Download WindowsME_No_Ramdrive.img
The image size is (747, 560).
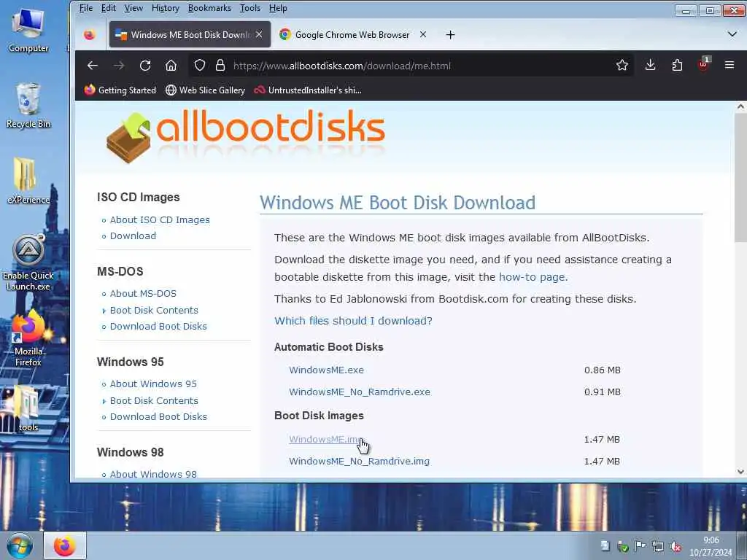coord(359,461)
